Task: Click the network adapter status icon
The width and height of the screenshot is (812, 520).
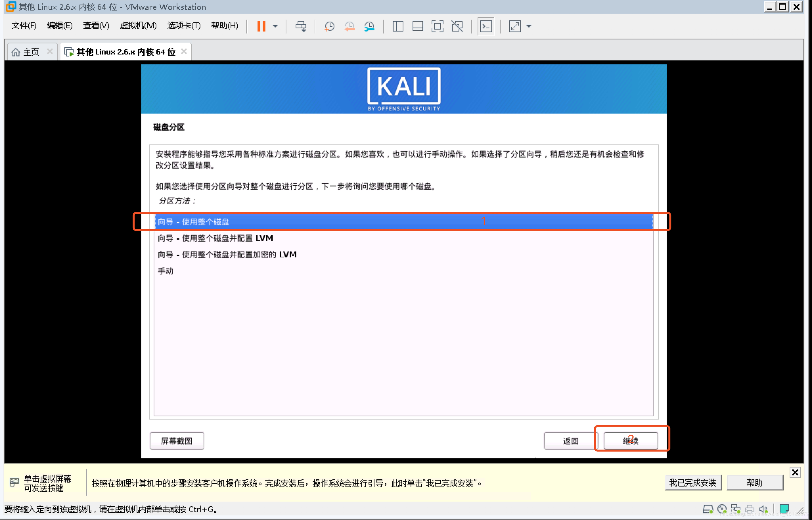Action: pyautogui.click(x=736, y=509)
